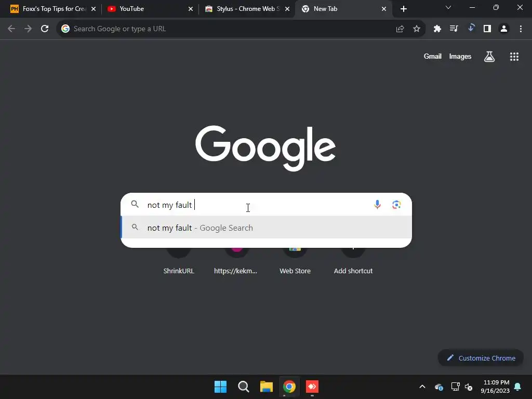
Task: Click the network display tray icon
Action: [x=455, y=387]
